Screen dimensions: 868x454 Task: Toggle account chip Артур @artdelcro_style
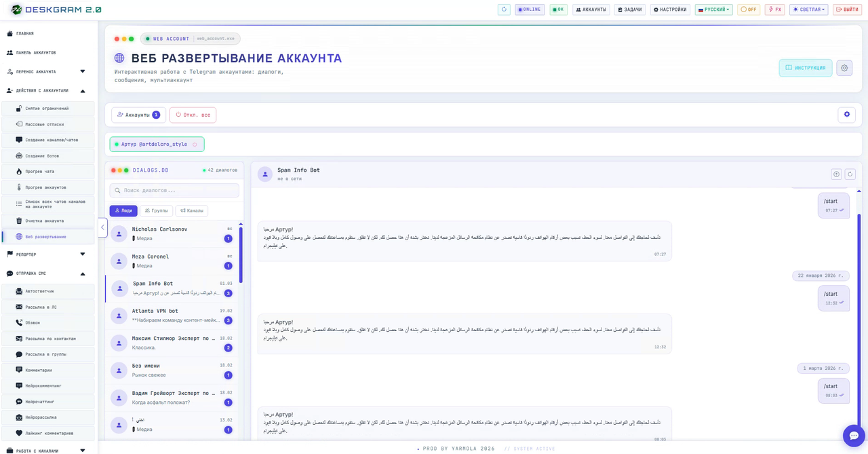click(157, 144)
